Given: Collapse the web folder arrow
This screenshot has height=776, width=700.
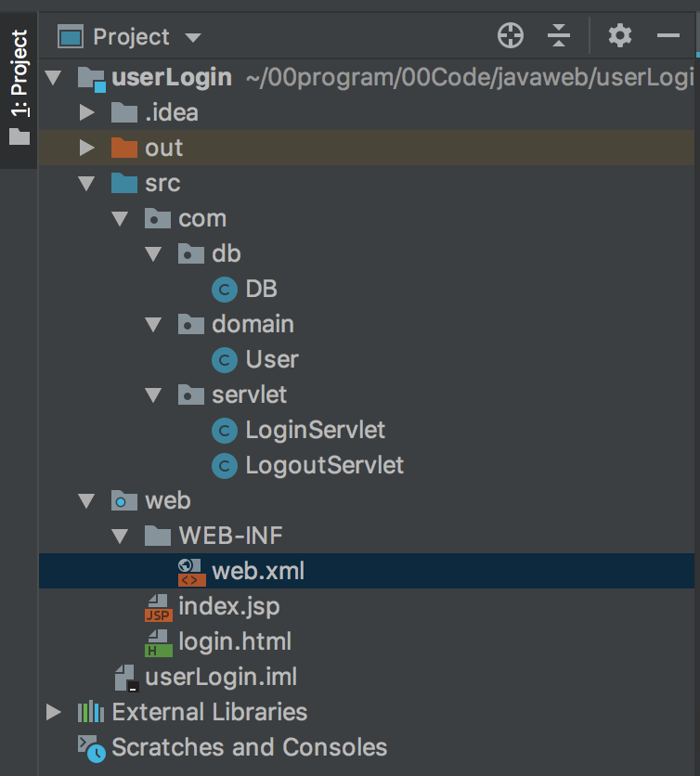Looking at the screenshot, I should pos(86,501).
